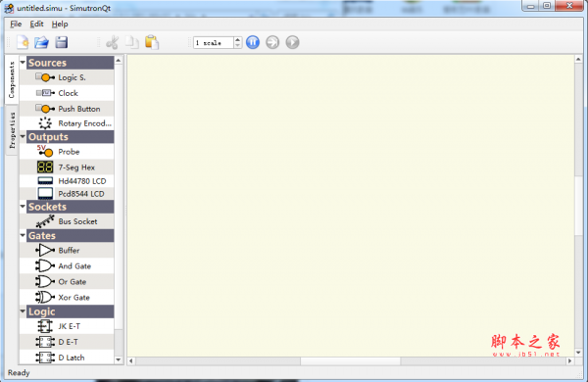The image size is (588, 382).
Task: Click the canvas scroll-up arrow
Action: (x=578, y=59)
